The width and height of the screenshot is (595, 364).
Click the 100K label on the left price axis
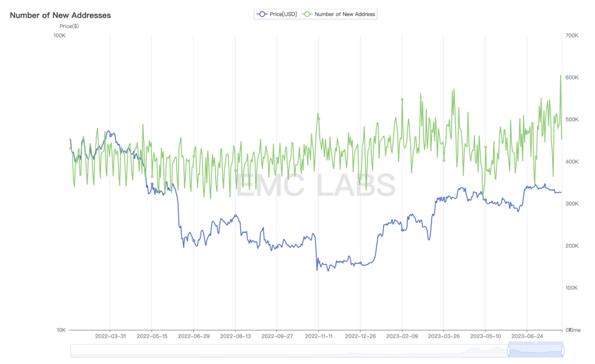tap(59, 35)
